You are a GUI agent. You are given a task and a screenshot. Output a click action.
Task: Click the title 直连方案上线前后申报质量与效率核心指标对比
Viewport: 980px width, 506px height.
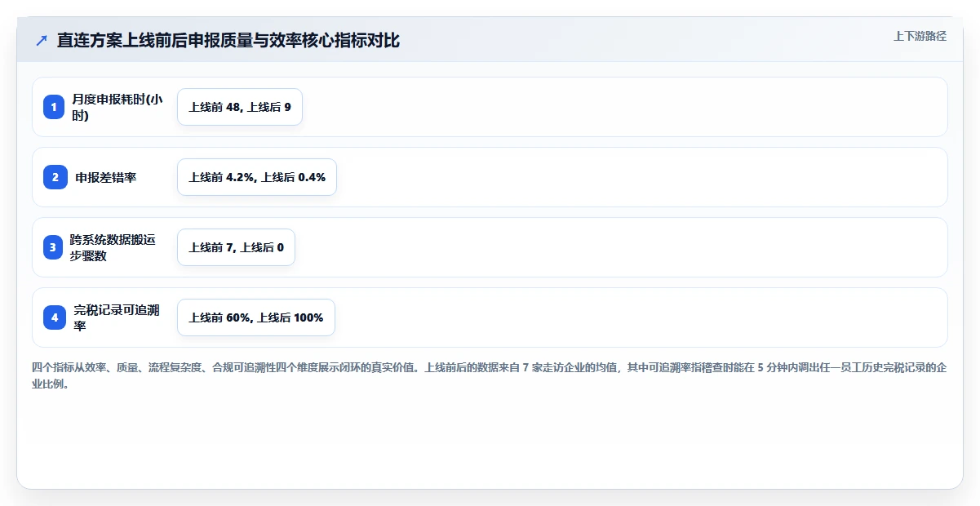click(228, 41)
